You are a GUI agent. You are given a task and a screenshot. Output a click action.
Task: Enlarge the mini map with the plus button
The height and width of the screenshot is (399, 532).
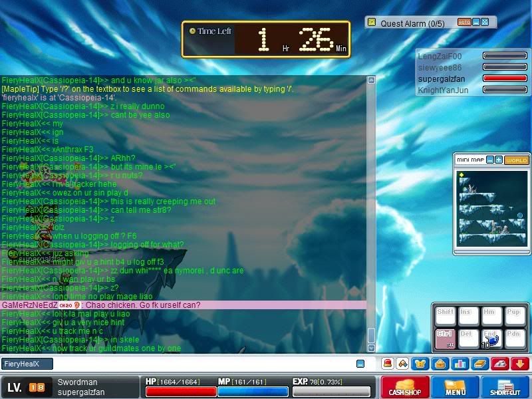499,160
